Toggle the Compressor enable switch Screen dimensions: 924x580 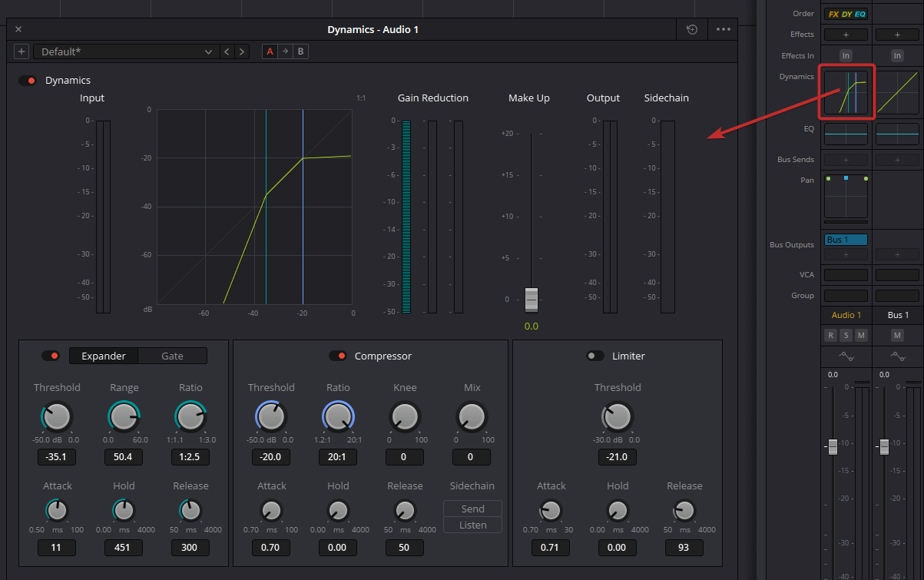point(338,356)
